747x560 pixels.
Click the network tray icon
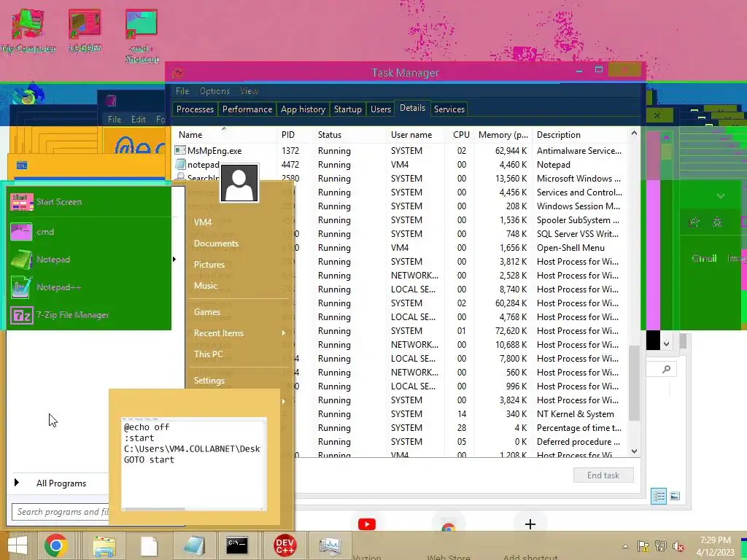pos(661,546)
